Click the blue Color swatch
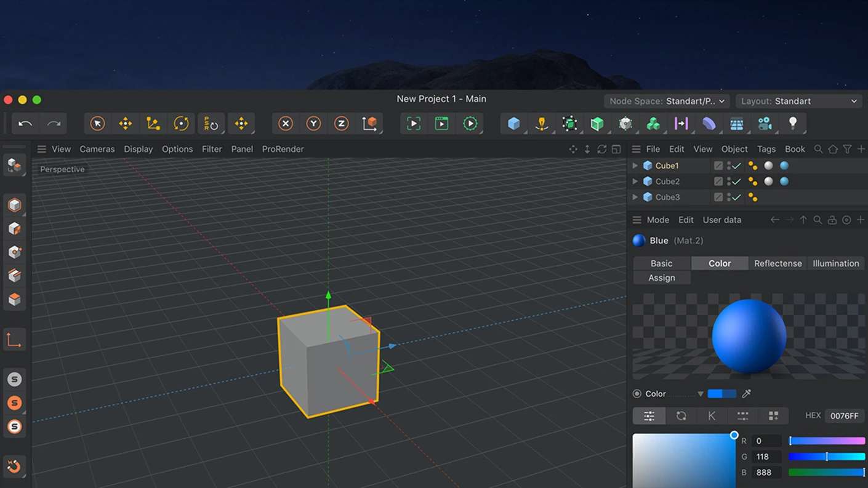Viewport: 868px width, 488px height. (x=721, y=394)
